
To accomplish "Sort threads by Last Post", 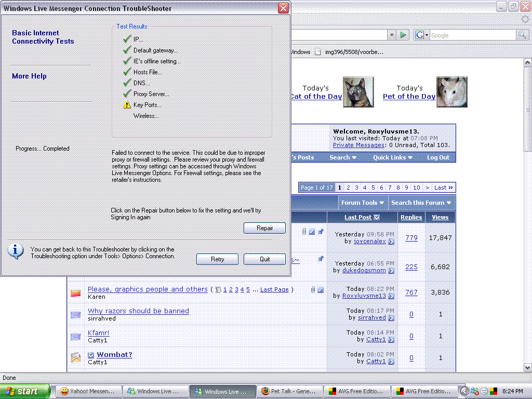I will click(x=358, y=217).
